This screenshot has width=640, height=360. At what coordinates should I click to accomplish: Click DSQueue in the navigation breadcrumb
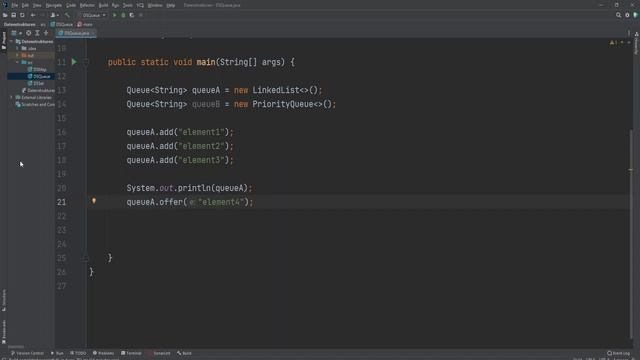click(62, 24)
